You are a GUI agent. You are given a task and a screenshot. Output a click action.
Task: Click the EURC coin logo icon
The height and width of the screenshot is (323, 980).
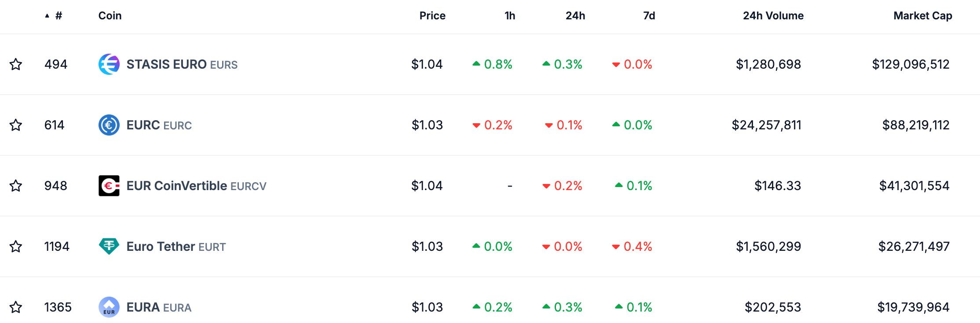coord(109,125)
